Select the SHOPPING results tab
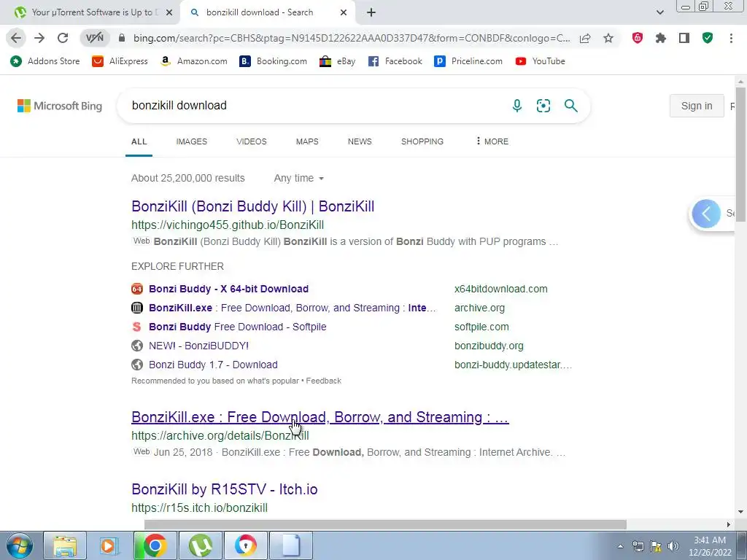The image size is (747, 560). (x=422, y=141)
